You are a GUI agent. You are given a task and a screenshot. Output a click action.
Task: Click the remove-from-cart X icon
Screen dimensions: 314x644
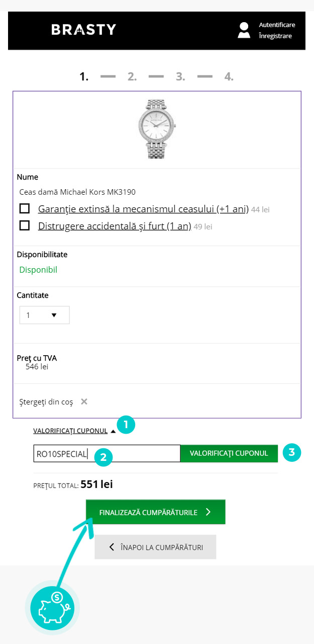84,401
